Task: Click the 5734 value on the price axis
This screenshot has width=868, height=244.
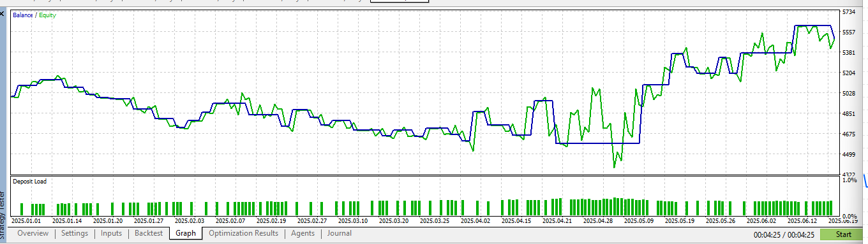Action: pyautogui.click(x=849, y=12)
